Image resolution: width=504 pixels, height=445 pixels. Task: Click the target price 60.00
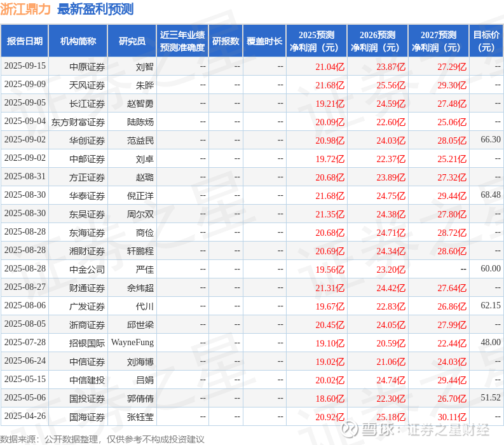[491, 268]
